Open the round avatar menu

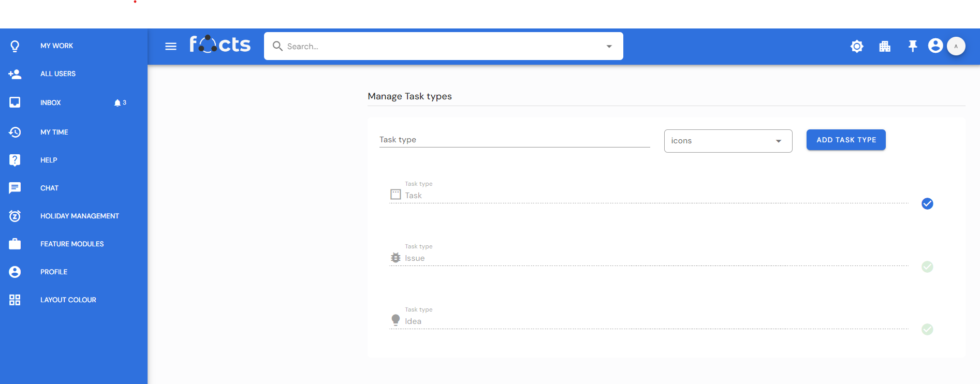[x=956, y=46]
